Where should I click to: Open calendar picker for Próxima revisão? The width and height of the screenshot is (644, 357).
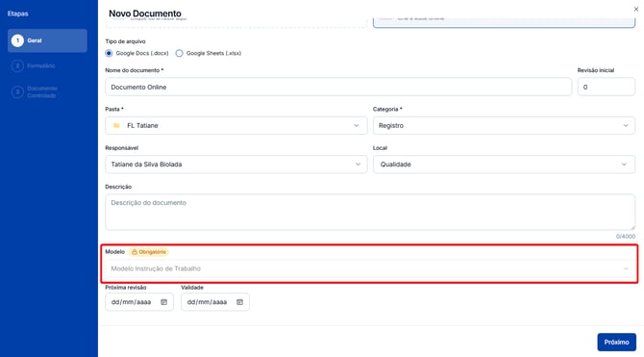point(163,302)
